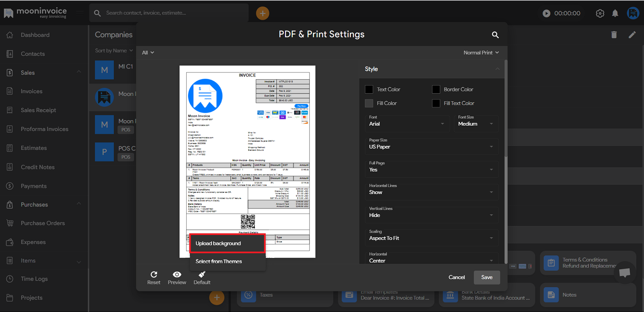644x312 pixels.
Task: Click the Preview eye icon
Action: pos(177,274)
